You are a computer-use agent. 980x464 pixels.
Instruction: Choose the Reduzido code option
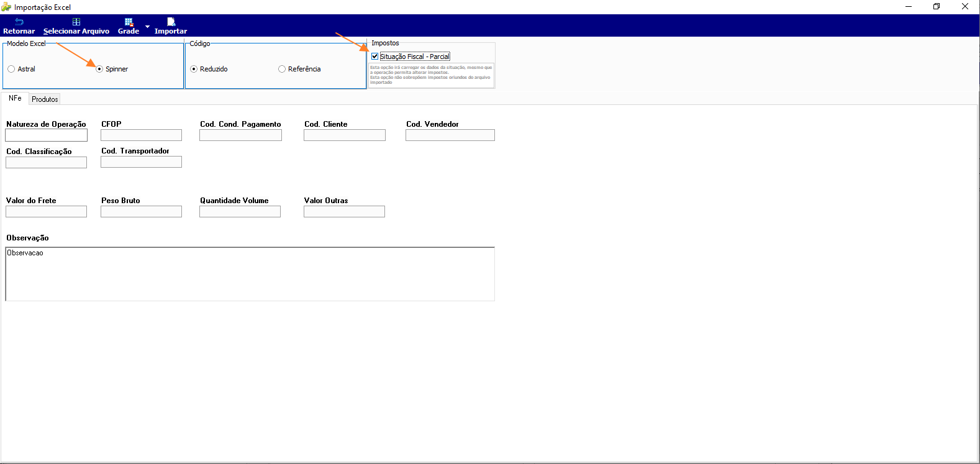(x=209, y=69)
